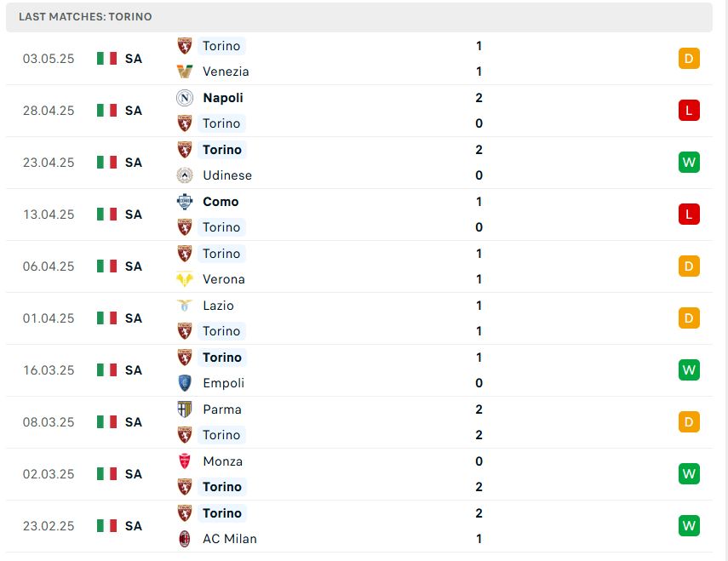
Task: Click the Lazio eagle crest
Action: [184, 306]
